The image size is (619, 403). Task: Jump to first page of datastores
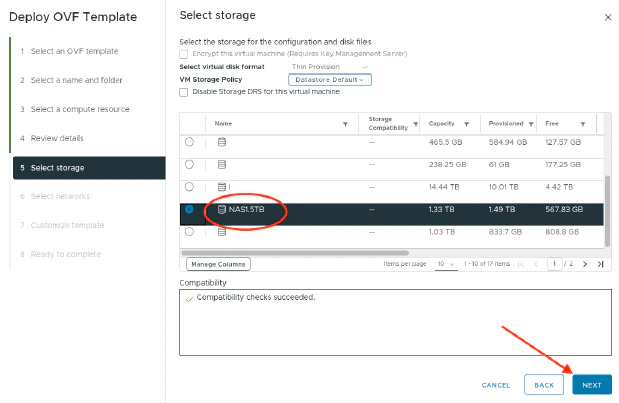click(x=521, y=264)
